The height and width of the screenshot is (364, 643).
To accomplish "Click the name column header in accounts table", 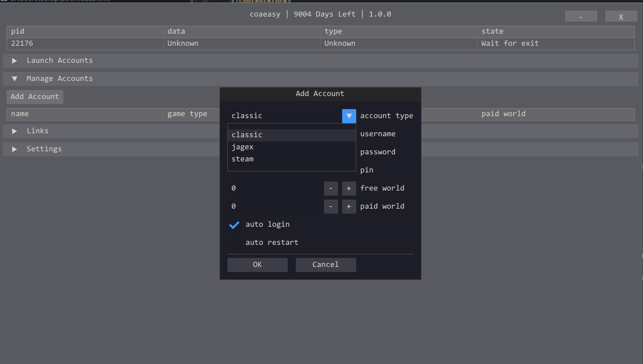I will pos(85,114).
